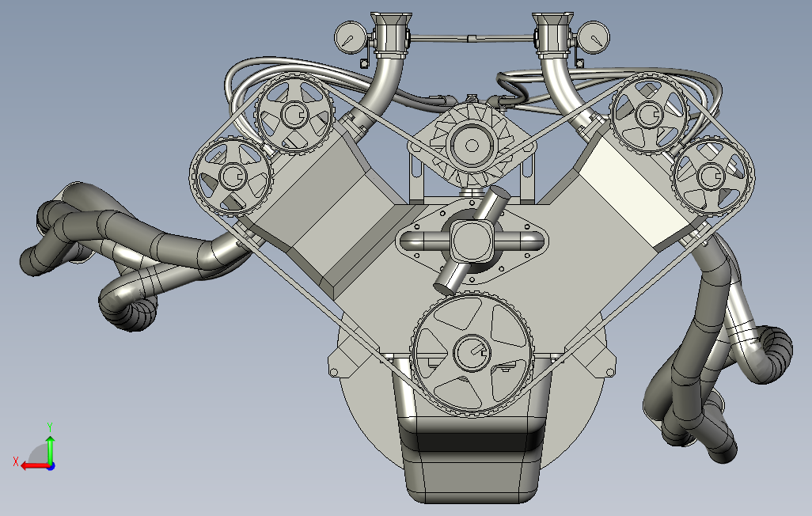Select the lower-left camshaft pulley
The image size is (812, 516).
[x=231, y=176]
